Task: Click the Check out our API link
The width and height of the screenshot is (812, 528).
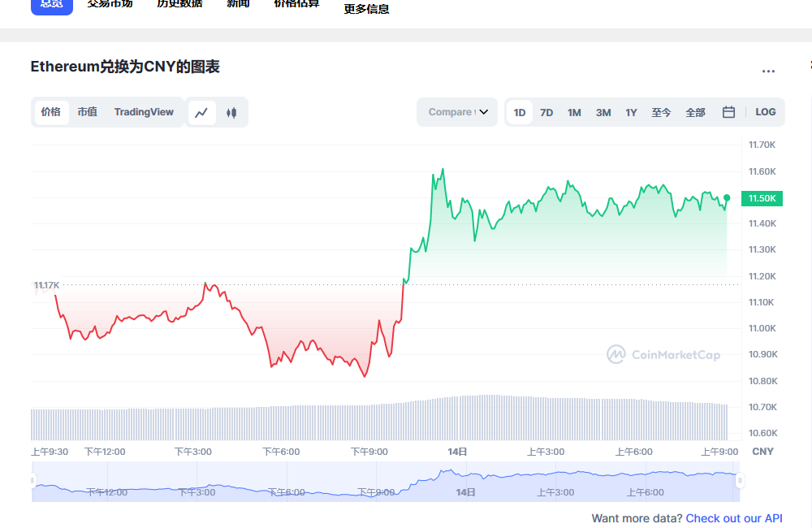Action: 734,518
